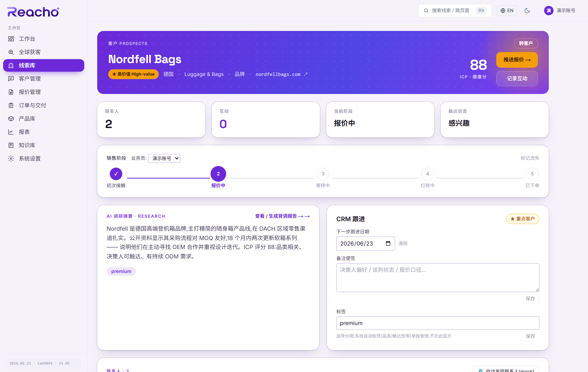Screen dimensions: 588x372
Task: Click the Reacho logo
Action: (34, 12)
